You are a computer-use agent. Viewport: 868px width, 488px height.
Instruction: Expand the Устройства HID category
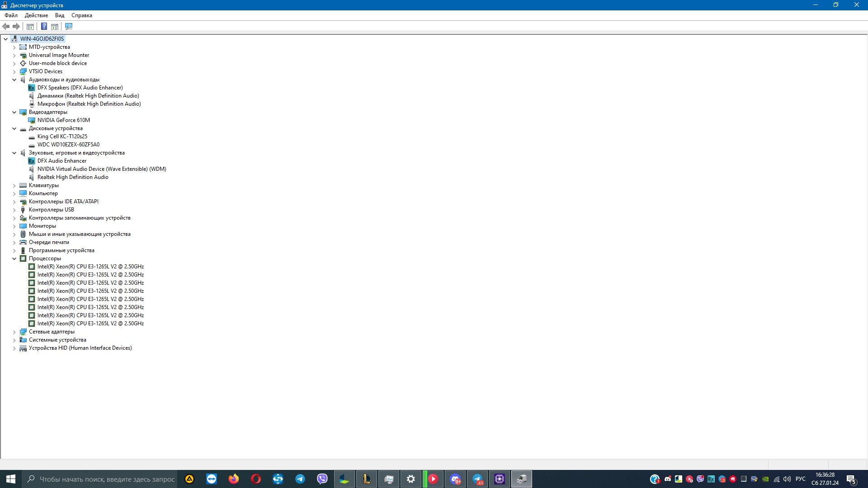coord(14,348)
